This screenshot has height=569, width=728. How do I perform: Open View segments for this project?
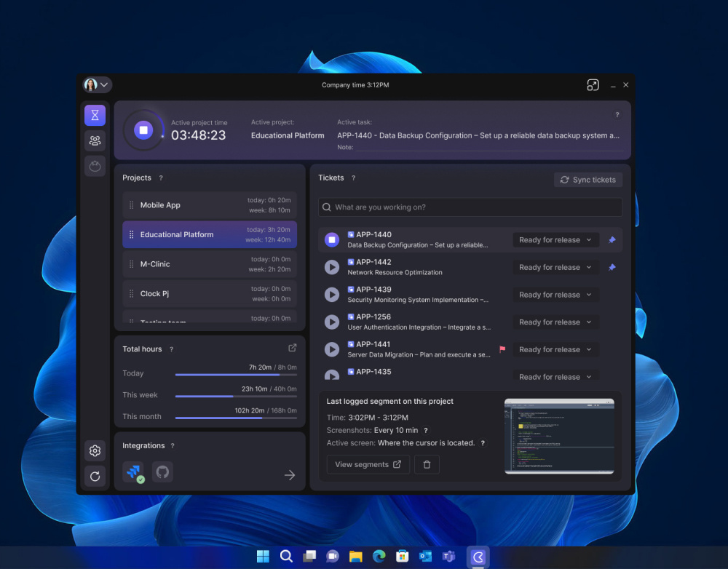[368, 464]
